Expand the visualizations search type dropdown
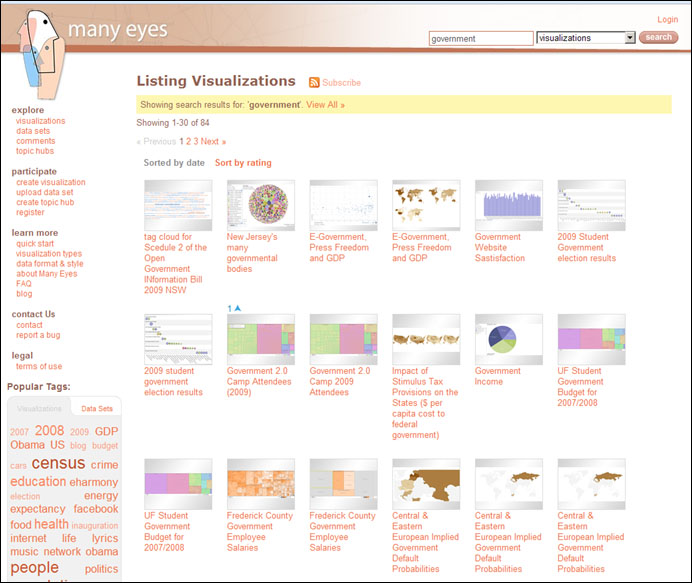This screenshot has width=692, height=583. pos(629,38)
